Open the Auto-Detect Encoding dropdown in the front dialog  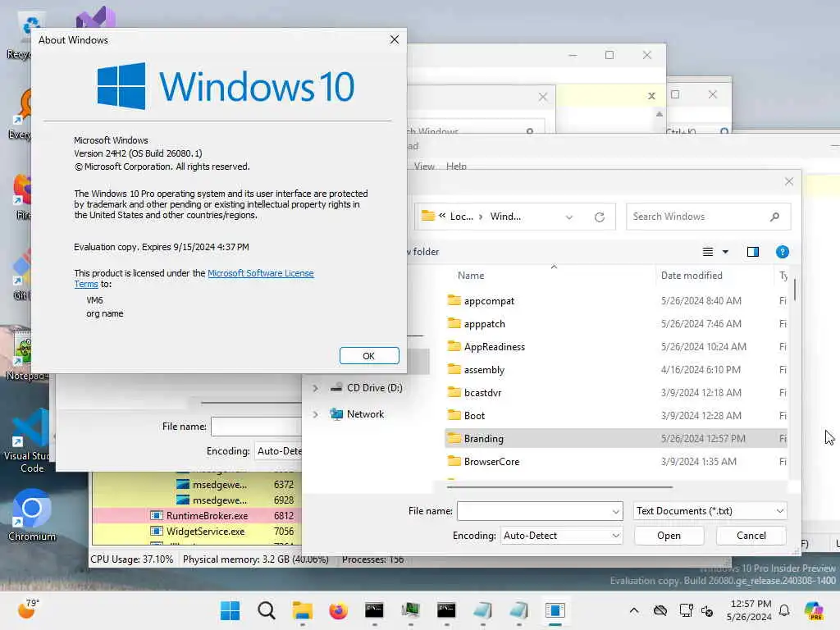[561, 536]
